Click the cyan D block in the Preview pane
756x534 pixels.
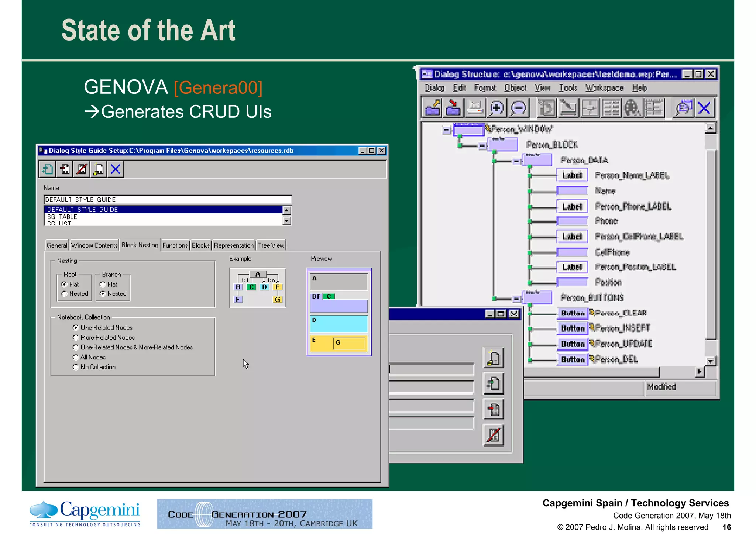tap(339, 324)
